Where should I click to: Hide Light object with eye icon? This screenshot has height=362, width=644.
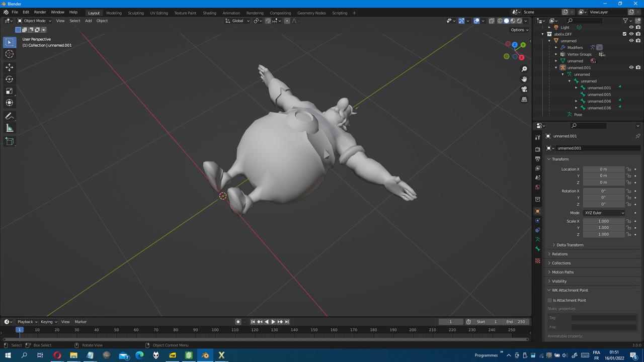click(x=631, y=27)
